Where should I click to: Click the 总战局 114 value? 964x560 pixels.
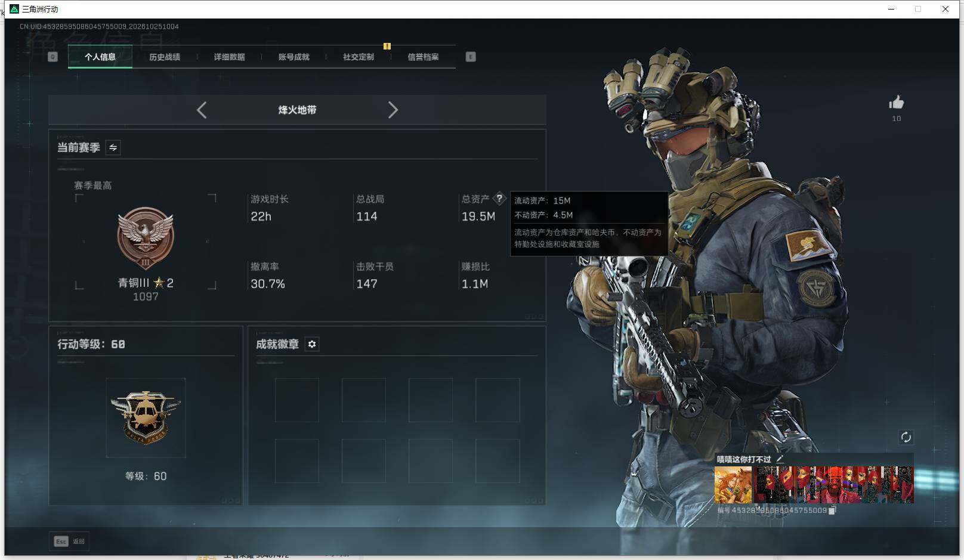pos(367,216)
